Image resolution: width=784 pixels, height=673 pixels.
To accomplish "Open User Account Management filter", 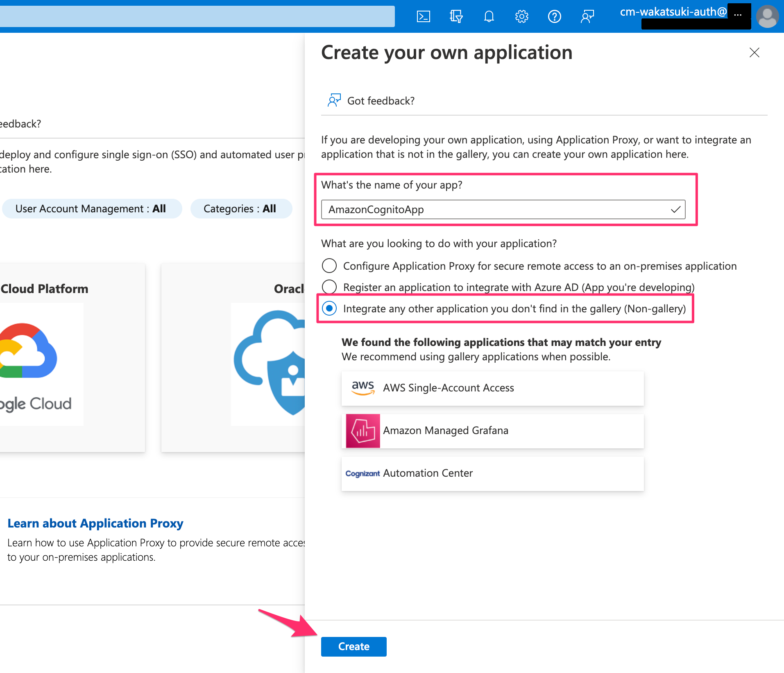I will [x=92, y=209].
